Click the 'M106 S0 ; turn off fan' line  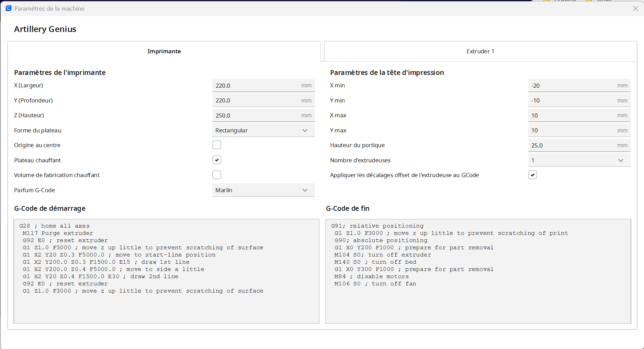click(375, 284)
